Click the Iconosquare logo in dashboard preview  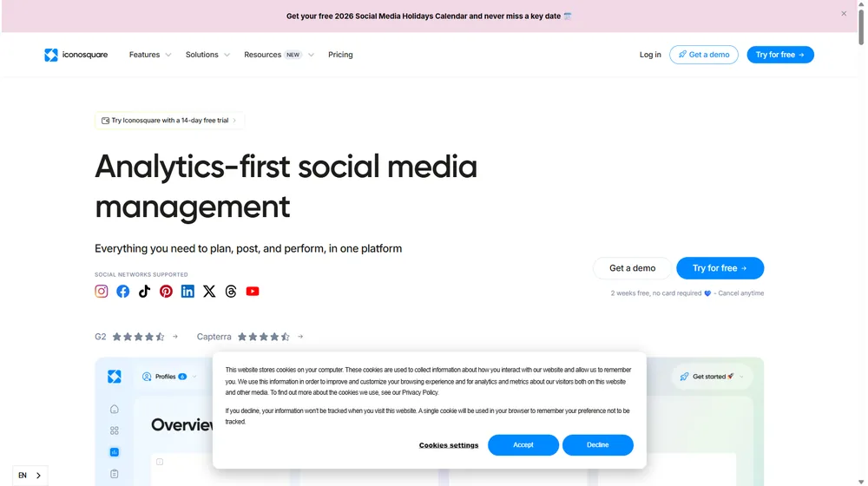[114, 377]
